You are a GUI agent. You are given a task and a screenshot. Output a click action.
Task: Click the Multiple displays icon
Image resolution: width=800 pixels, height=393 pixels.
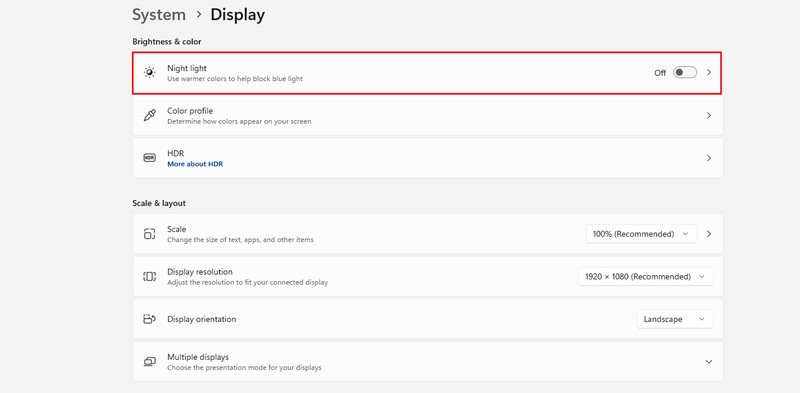pos(149,361)
